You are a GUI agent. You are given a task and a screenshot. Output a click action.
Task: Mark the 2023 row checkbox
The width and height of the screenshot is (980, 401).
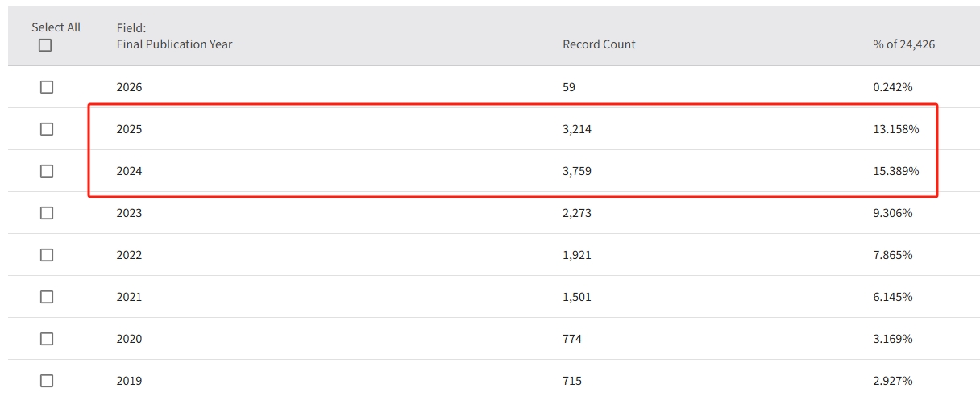[x=47, y=213]
